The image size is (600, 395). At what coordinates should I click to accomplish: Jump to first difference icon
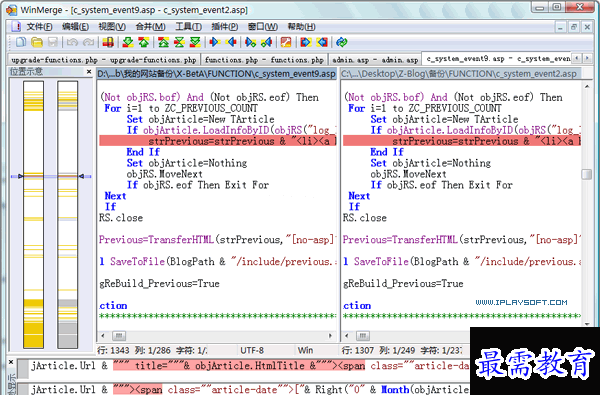163,42
